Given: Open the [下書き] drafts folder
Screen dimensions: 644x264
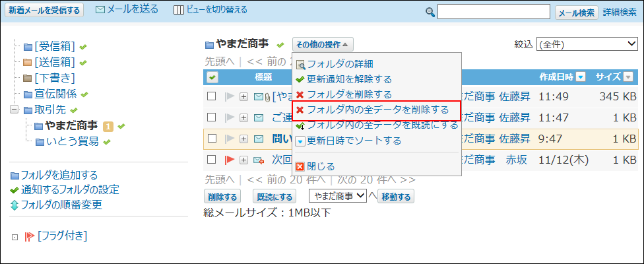Looking at the screenshot, I should click(55, 78).
